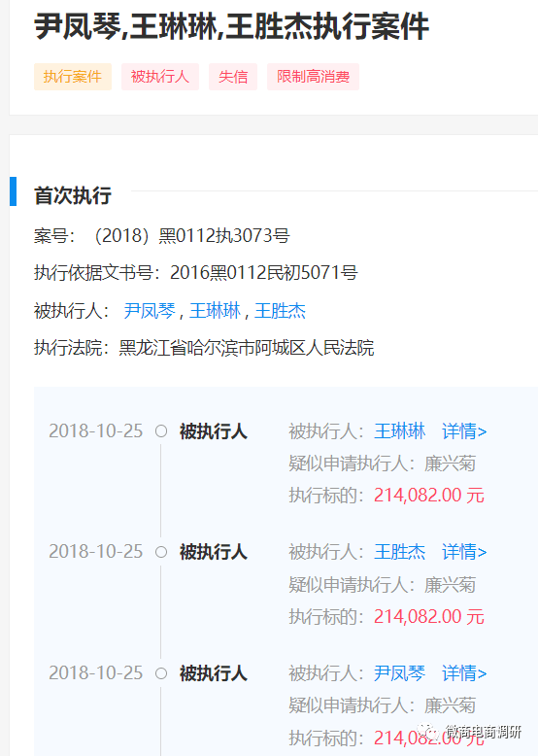Viewport: 538px width, 756px height.
Task: Click bold 被执行人 label in 尹凤琴 timeline row
Action: pos(214,673)
